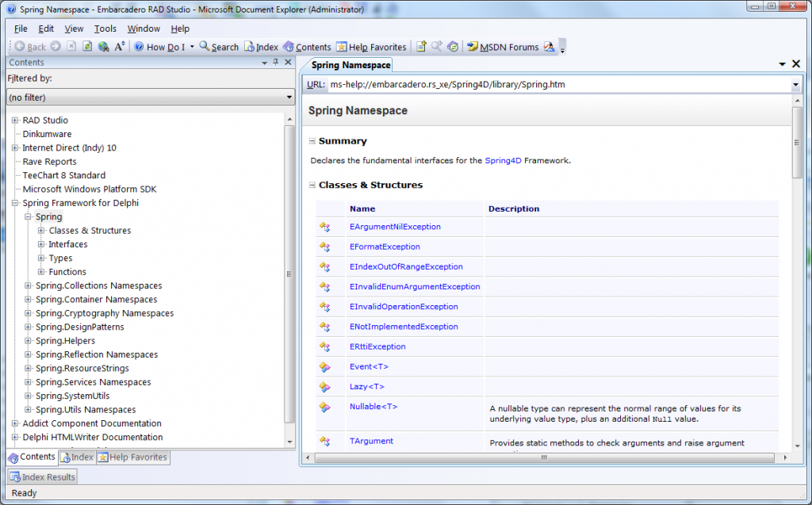Collapse the Spring Framework for Delphi node
Viewport: 812px width, 505px height.
tap(17, 203)
